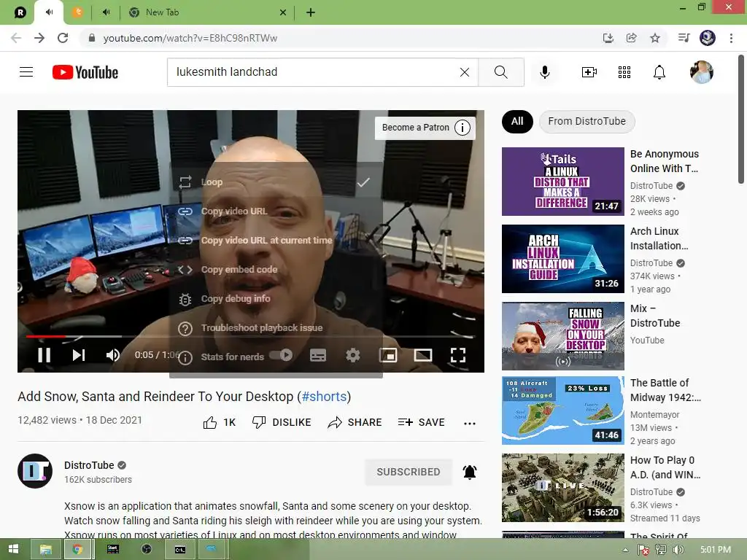This screenshot has height=560, width=747.
Task: Close the New Tab tab
Action: (x=283, y=12)
